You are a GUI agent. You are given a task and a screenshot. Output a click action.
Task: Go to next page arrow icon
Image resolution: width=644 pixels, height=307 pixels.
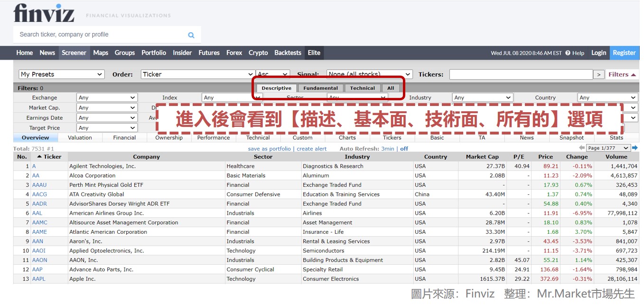click(x=635, y=148)
